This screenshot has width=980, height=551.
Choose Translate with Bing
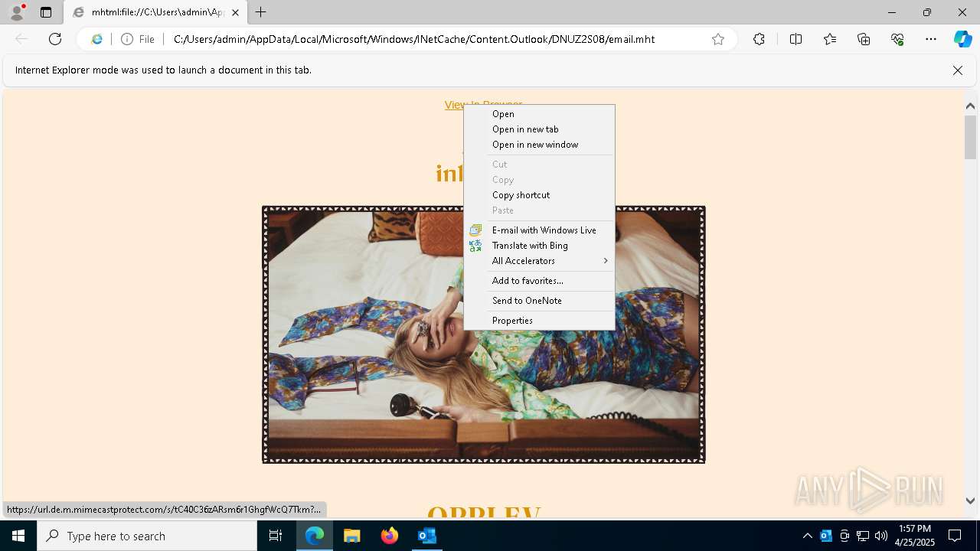point(539,246)
